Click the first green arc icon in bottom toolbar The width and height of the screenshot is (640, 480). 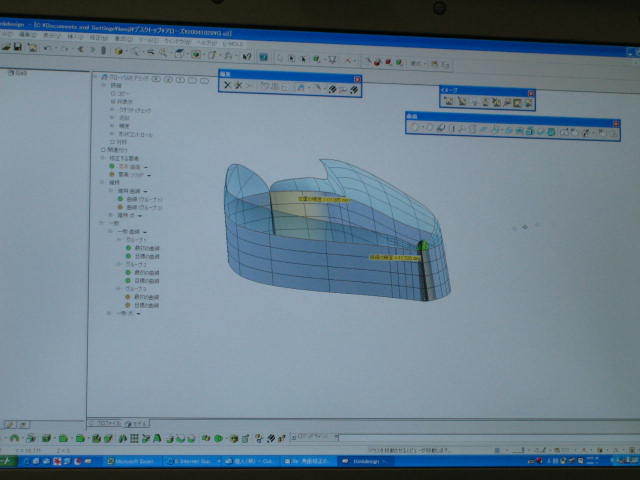pyautogui.click(x=15, y=438)
